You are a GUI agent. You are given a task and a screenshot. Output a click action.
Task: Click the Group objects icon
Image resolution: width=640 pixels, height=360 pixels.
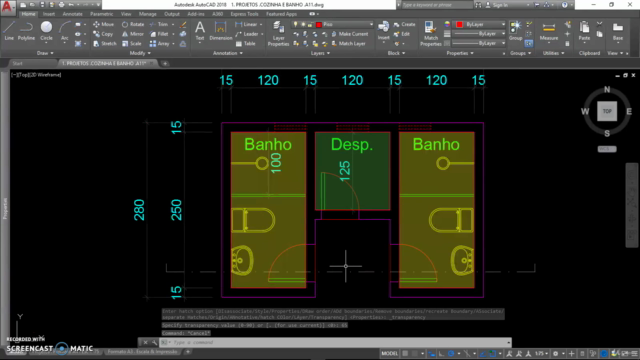(516, 31)
